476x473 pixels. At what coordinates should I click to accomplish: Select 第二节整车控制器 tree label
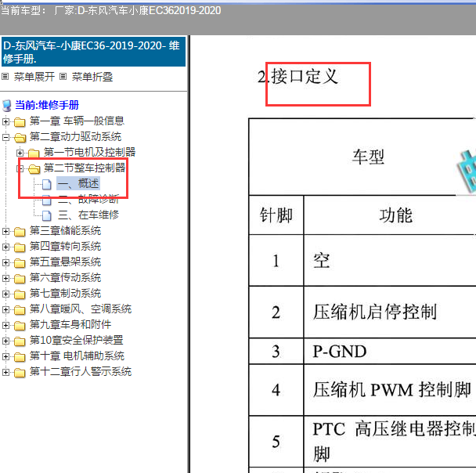[x=85, y=168]
